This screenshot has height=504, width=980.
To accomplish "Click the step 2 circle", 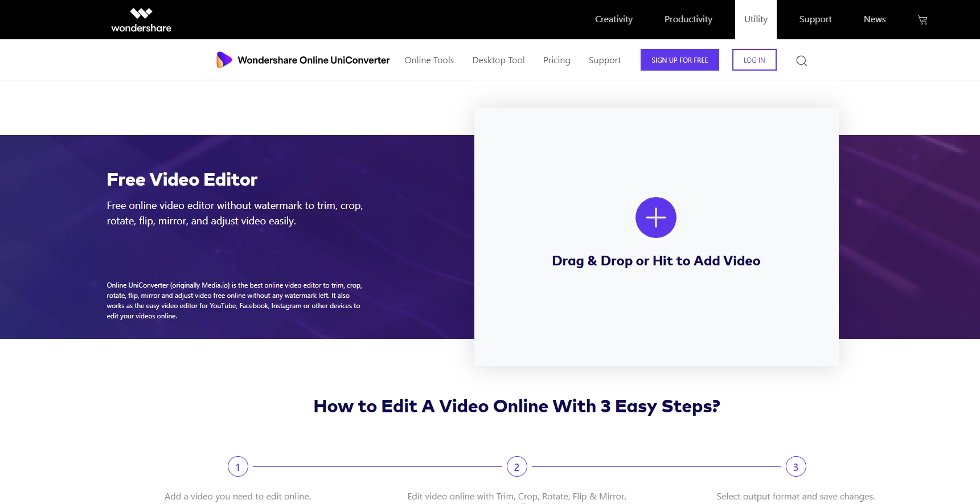I will (516, 467).
